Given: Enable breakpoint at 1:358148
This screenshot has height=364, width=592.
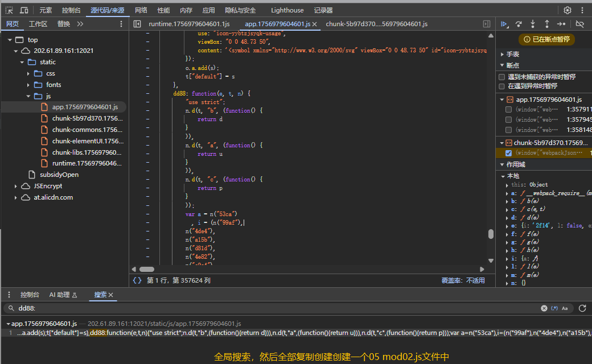Looking at the screenshot, I should coord(508,130).
